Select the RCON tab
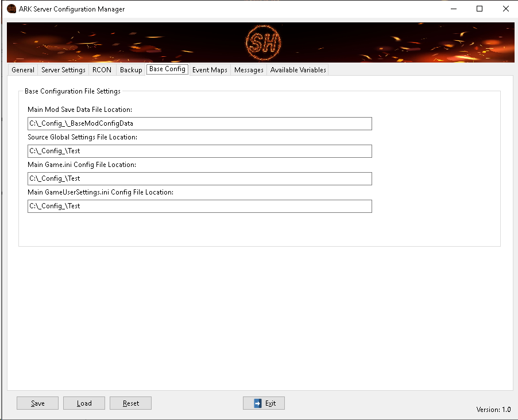This screenshot has height=420, width=518. [x=102, y=69]
